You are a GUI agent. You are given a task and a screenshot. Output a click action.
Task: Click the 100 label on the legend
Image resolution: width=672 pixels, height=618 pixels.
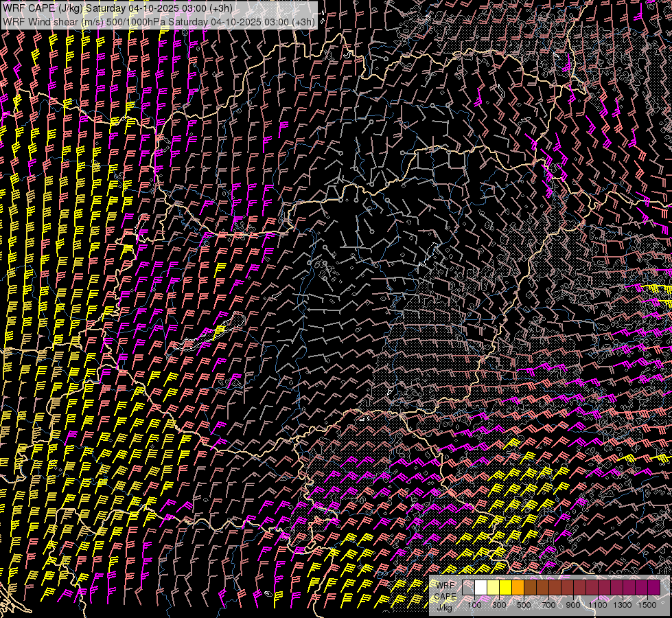(474, 605)
